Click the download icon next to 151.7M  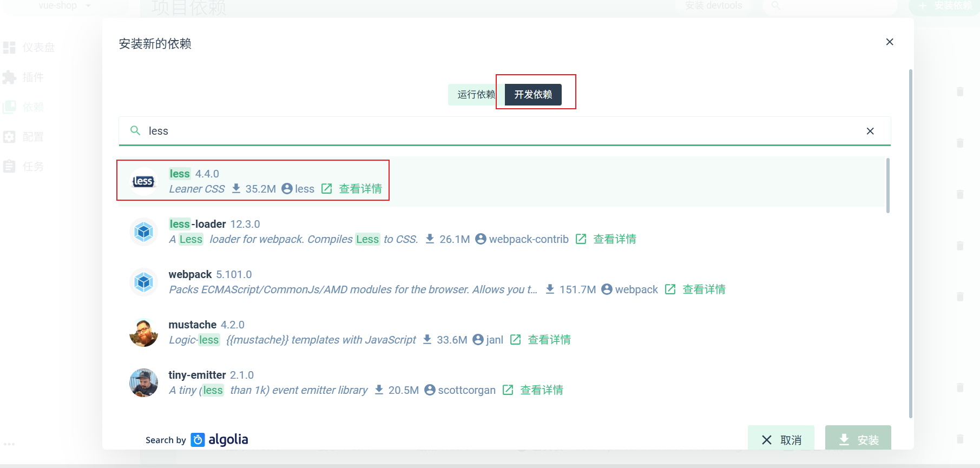[x=550, y=289]
